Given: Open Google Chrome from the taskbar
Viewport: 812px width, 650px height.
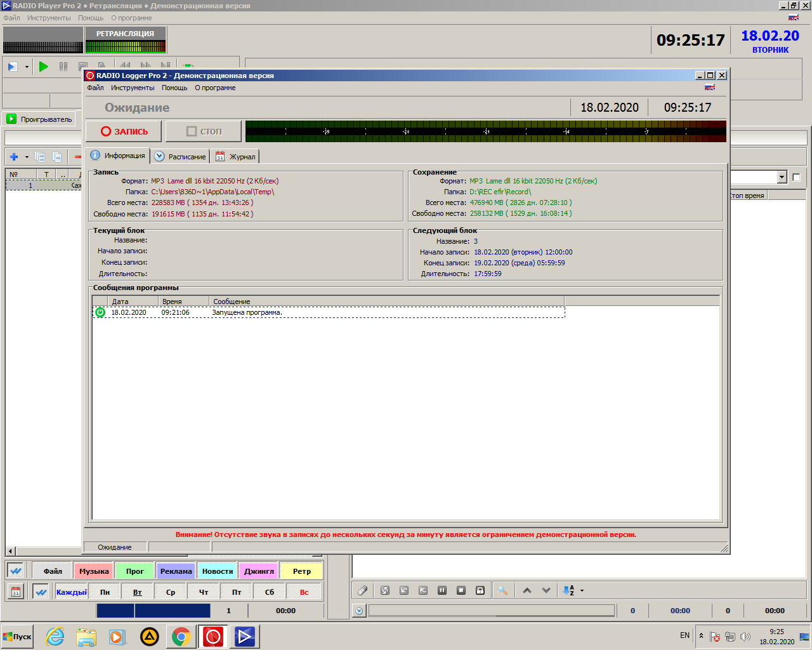Looking at the screenshot, I should point(181,636).
